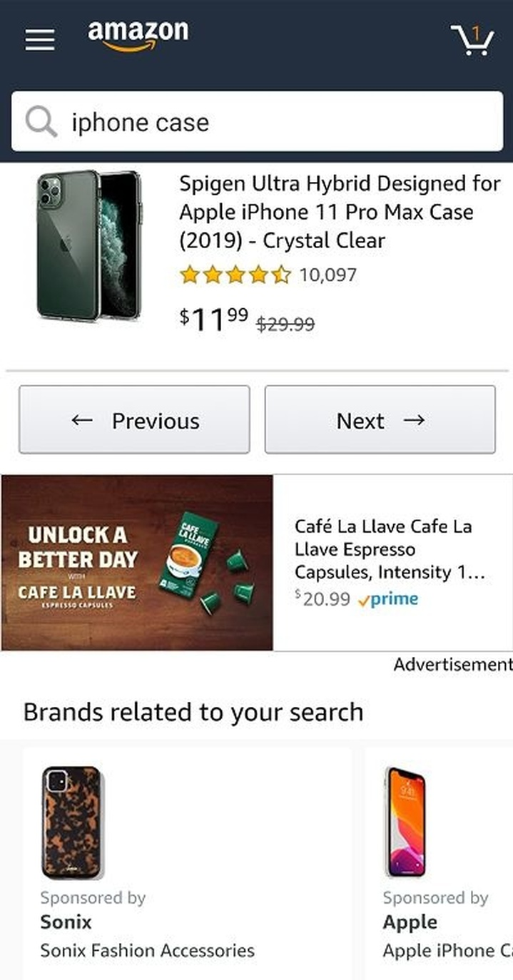View the star rating reviews
This screenshot has height=980, width=513.
point(235,275)
